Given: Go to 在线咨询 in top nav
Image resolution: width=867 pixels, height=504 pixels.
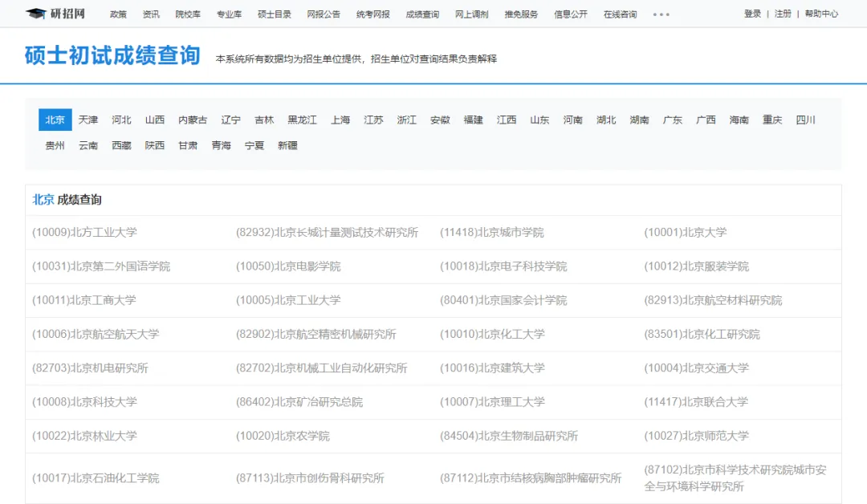Looking at the screenshot, I should tap(620, 14).
